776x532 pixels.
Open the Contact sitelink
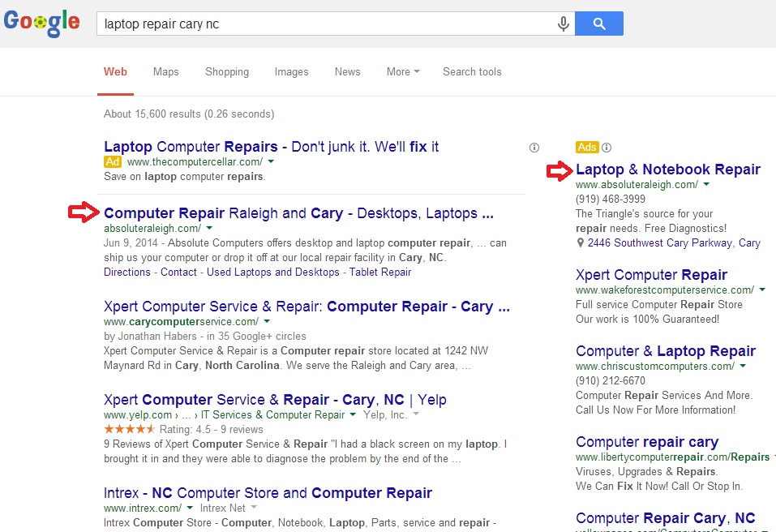[x=178, y=272]
